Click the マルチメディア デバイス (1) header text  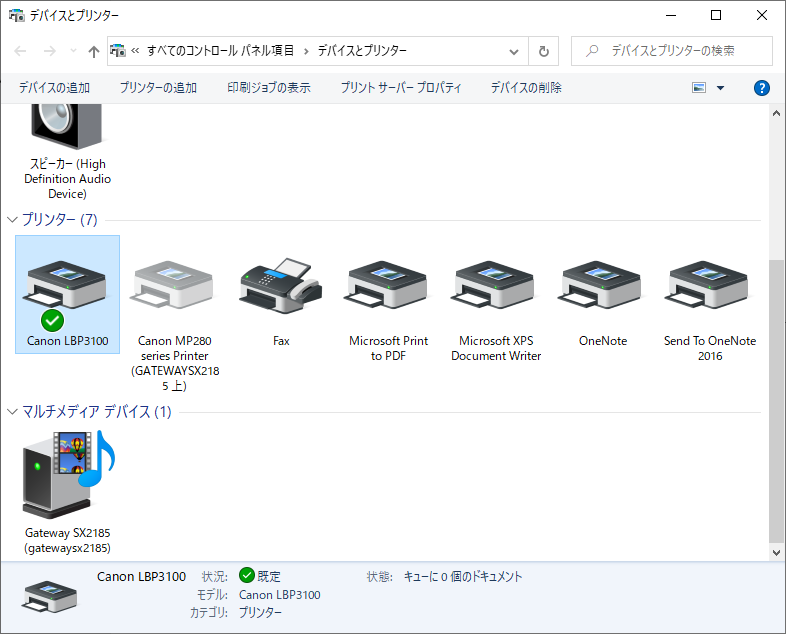[x=97, y=412]
